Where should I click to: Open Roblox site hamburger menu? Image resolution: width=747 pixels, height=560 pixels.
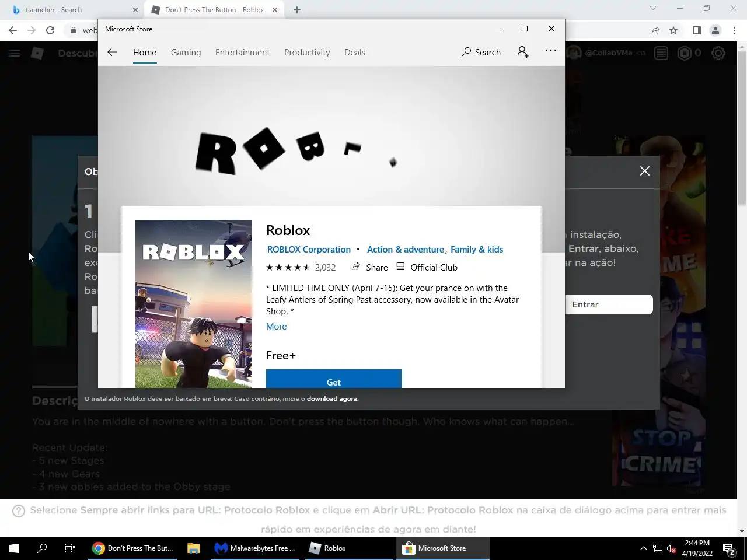click(15, 53)
